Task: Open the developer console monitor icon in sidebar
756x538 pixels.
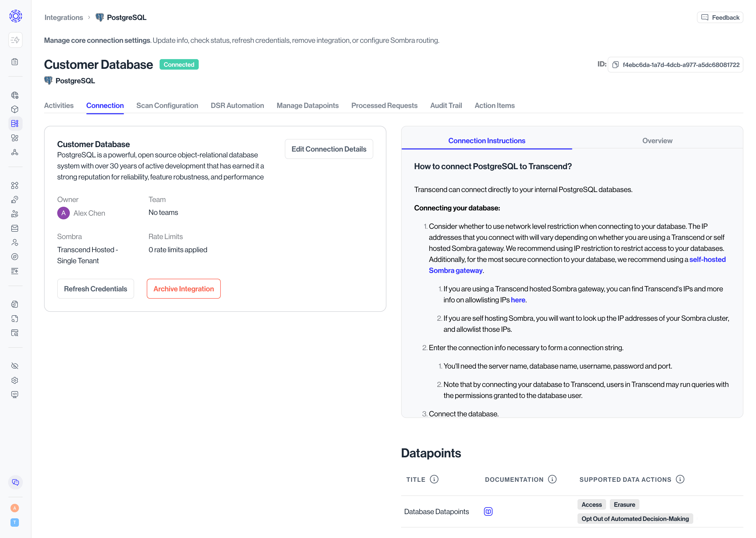Action: point(15,394)
